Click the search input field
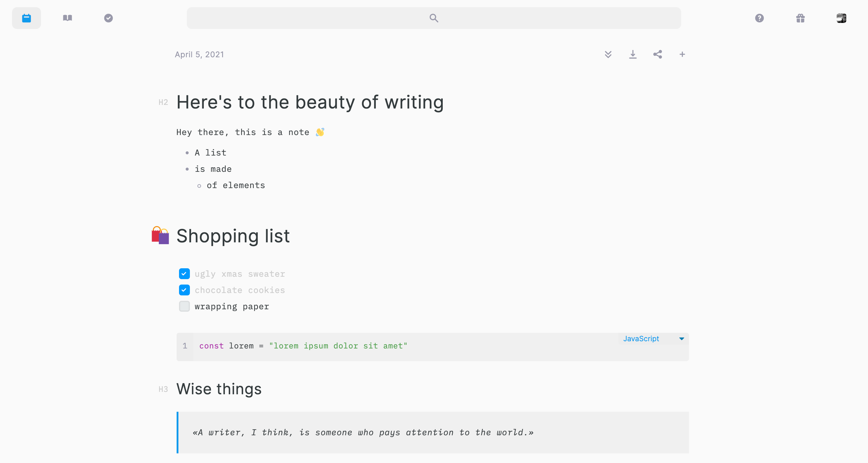 [x=434, y=18]
